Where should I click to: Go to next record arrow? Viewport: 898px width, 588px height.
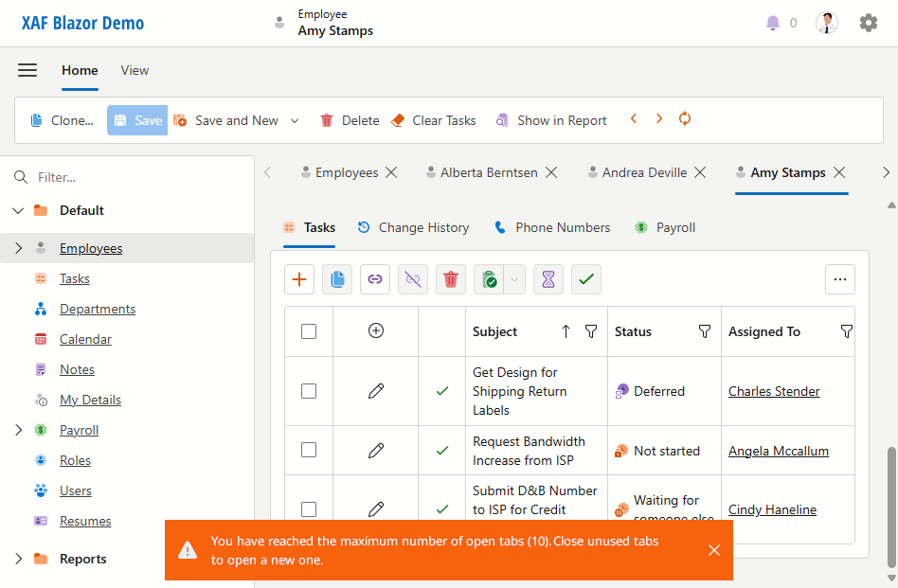point(659,119)
